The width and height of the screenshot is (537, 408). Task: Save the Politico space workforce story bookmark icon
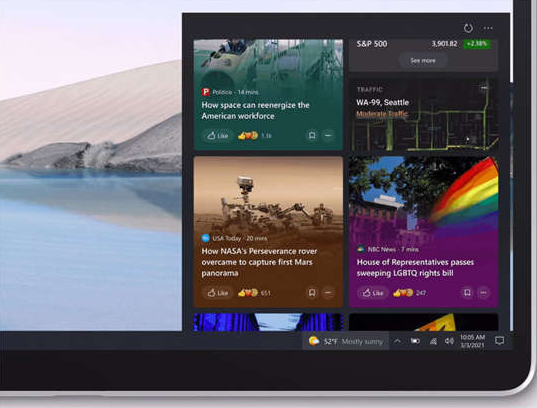pyautogui.click(x=312, y=135)
